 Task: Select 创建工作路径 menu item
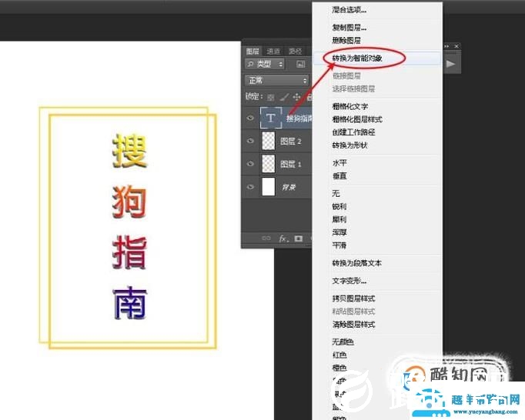coord(353,132)
